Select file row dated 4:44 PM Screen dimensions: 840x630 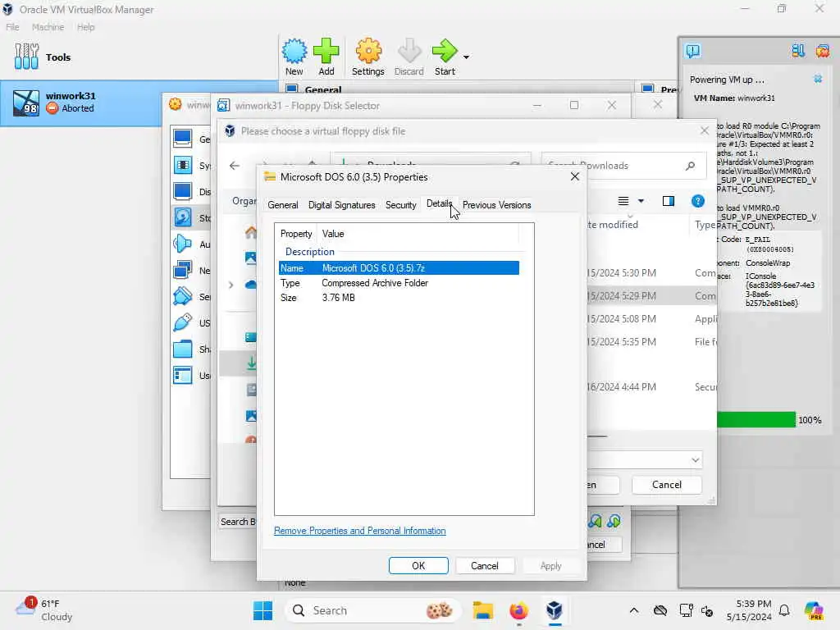pyautogui.click(x=652, y=387)
